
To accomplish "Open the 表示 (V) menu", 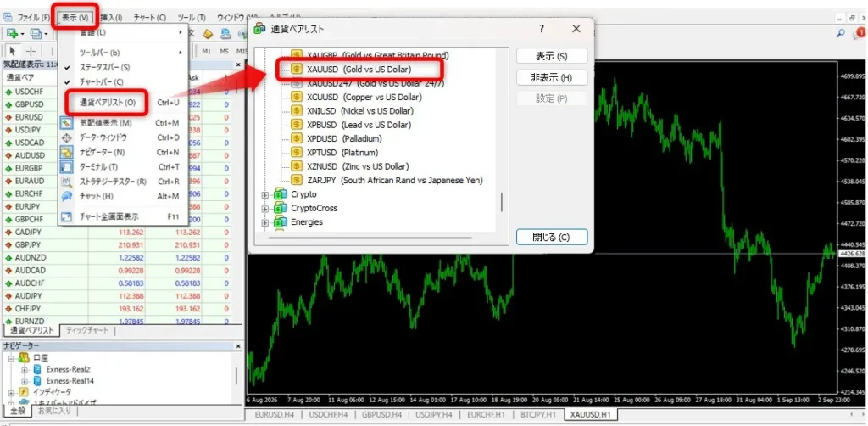I will (x=75, y=17).
